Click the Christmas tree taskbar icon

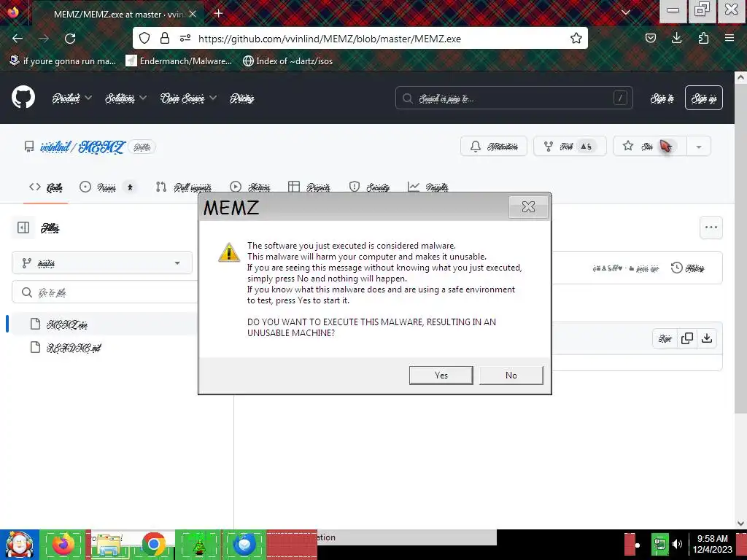pos(198,545)
